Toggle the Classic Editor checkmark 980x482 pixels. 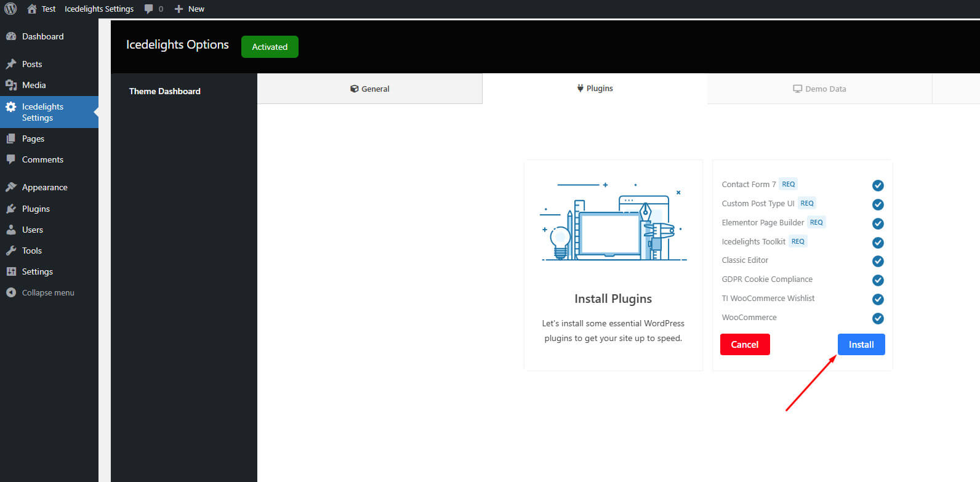(878, 261)
